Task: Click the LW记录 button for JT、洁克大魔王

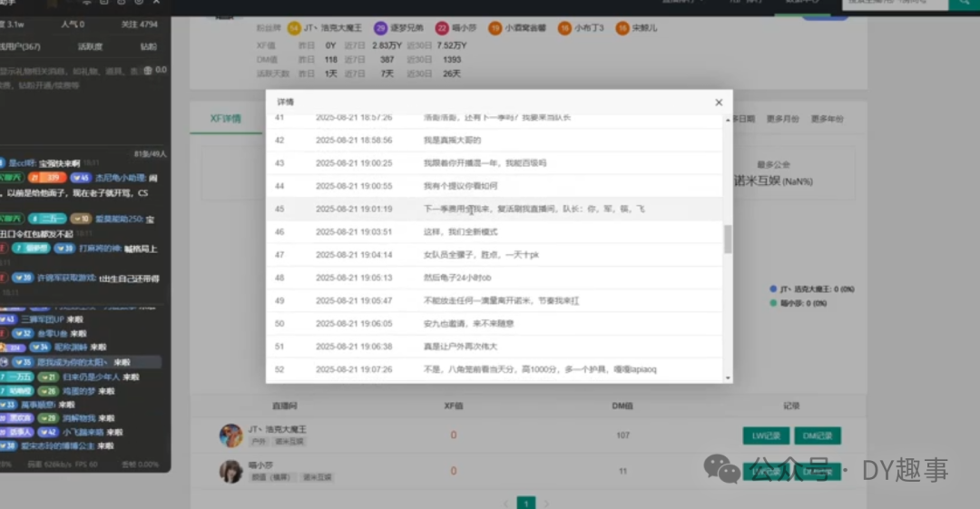Action: point(766,436)
